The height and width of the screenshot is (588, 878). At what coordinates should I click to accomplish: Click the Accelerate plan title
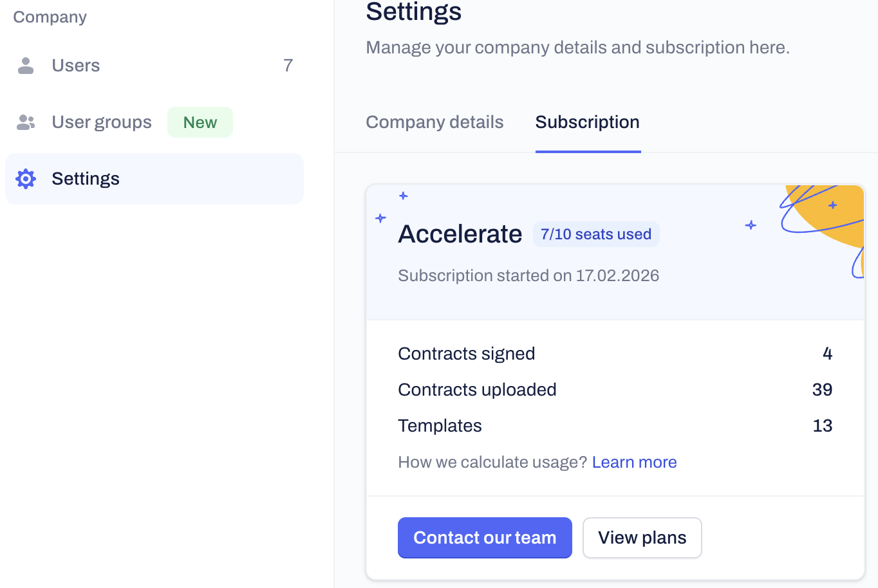tap(460, 234)
